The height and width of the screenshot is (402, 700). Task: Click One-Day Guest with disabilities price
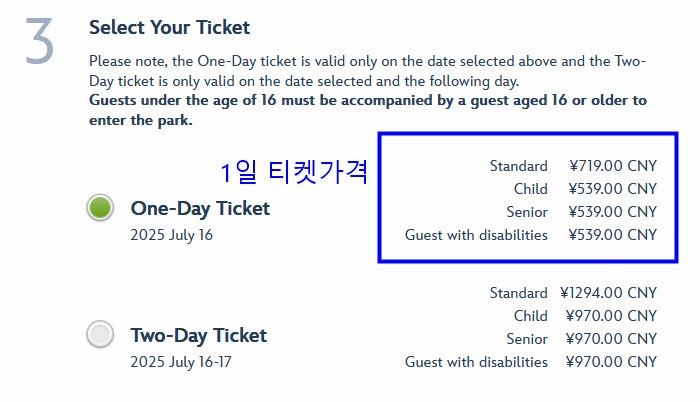(612, 235)
